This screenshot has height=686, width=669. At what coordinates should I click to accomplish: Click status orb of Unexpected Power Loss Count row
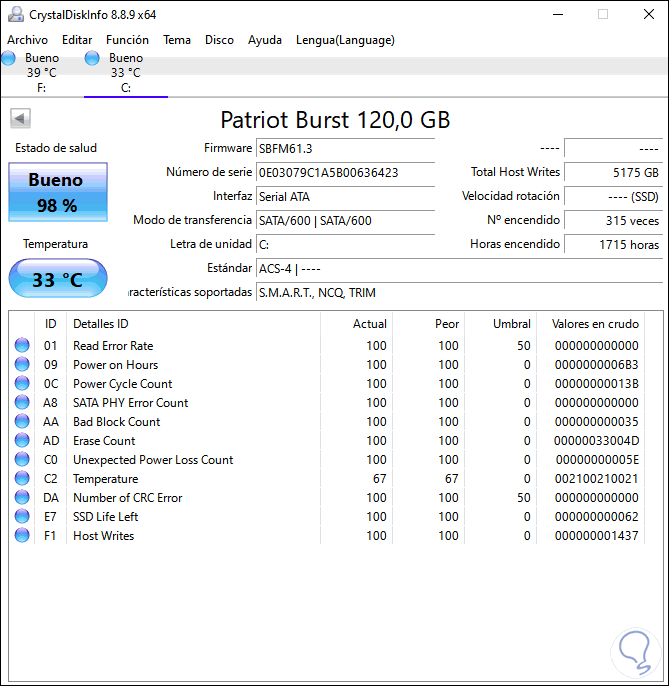22,459
